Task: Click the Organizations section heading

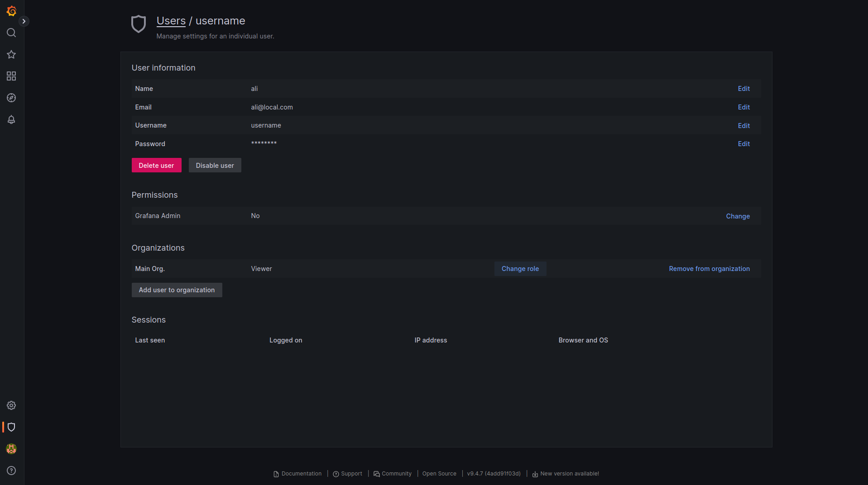Action: click(158, 248)
